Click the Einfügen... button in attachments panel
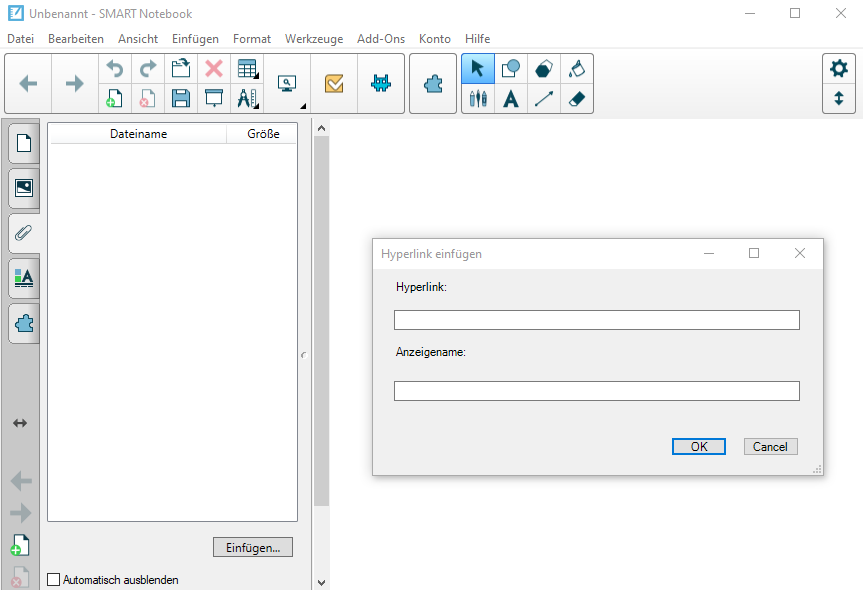The width and height of the screenshot is (863, 590). coord(253,547)
